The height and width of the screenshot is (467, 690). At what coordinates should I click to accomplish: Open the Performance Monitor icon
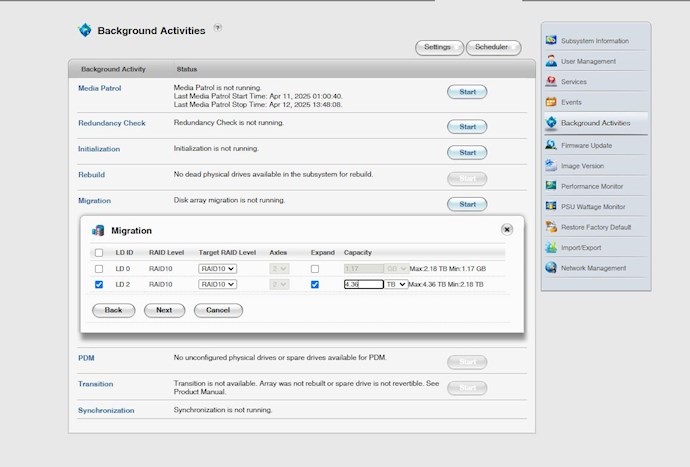[551, 186]
